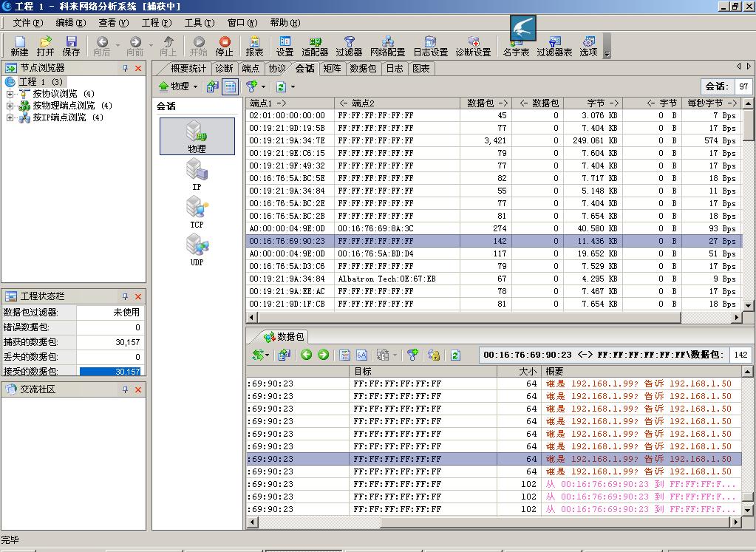The height and width of the screenshot is (552, 756).
Task: Open the 适配器 (Adapter) settings icon
Action: [315, 46]
